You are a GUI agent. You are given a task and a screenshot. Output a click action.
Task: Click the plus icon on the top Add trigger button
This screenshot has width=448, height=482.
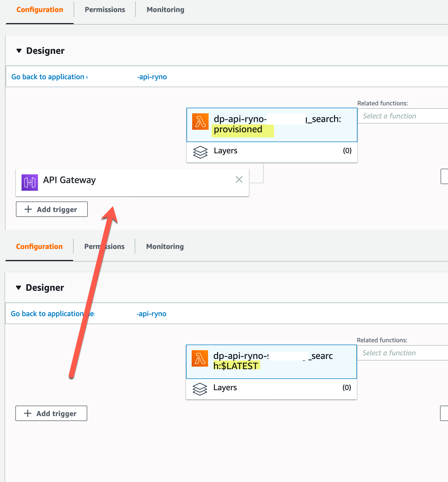click(x=28, y=209)
